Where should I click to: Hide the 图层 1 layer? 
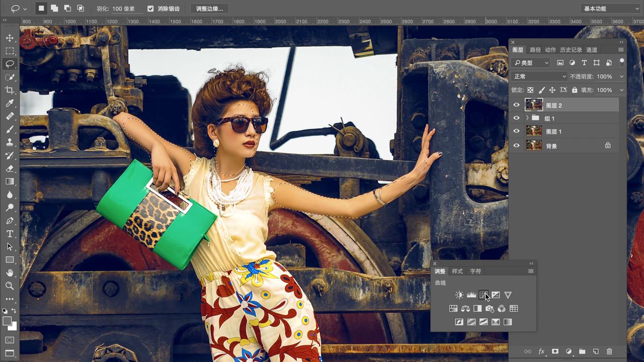(x=516, y=131)
